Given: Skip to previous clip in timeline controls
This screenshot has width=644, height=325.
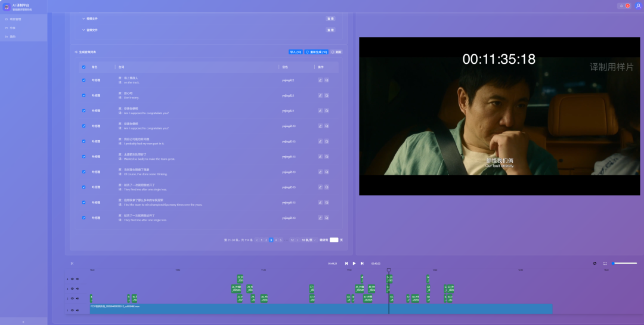Looking at the screenshot, I should [x=346, y=264].
